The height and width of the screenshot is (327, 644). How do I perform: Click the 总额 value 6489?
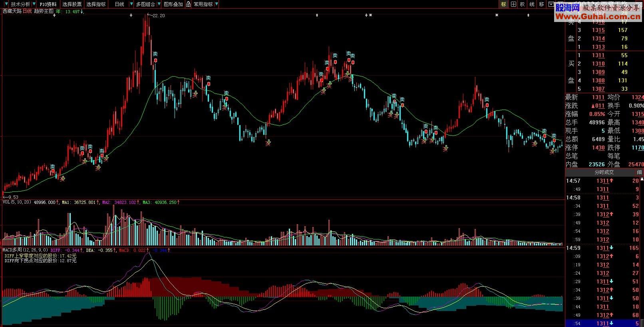598,139
